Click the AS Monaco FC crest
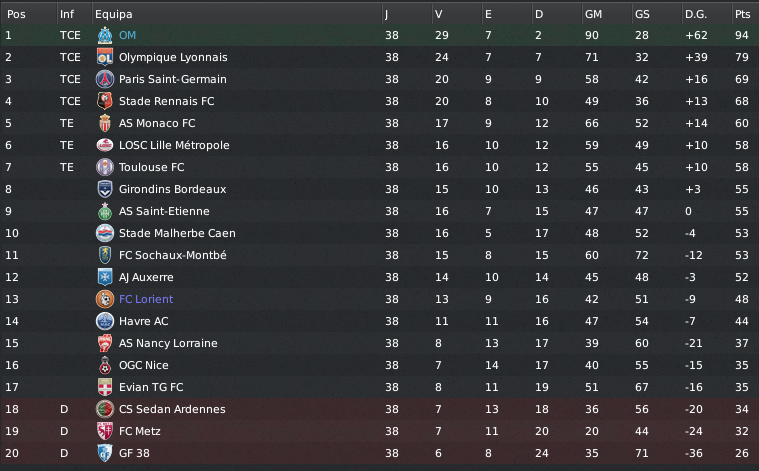The width and height of the screenshot is (759, 471). 104,123
